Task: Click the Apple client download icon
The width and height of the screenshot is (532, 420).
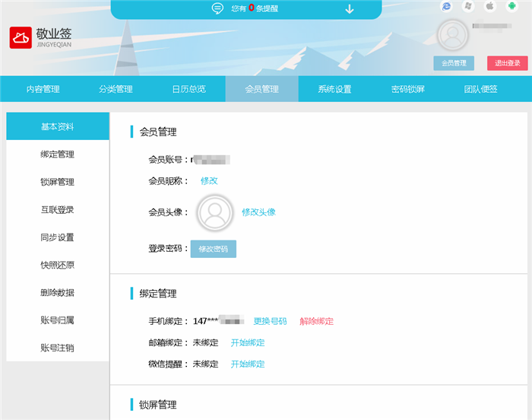Action: [490, 6]
